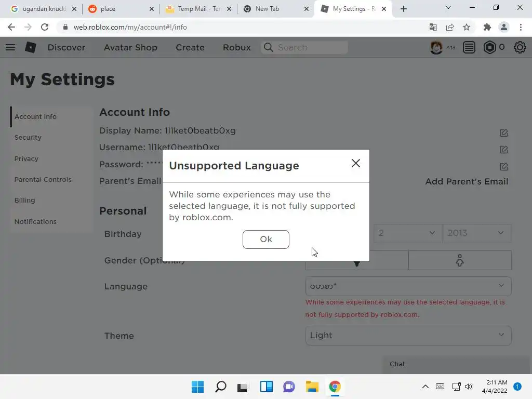Click the search magnifier icon in Roblox header

269,47
